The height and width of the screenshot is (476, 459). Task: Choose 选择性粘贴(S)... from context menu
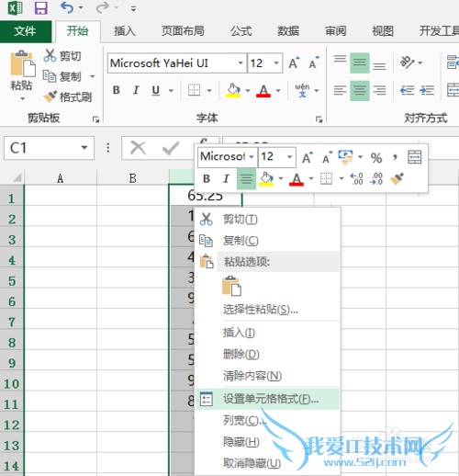point(268,310)
